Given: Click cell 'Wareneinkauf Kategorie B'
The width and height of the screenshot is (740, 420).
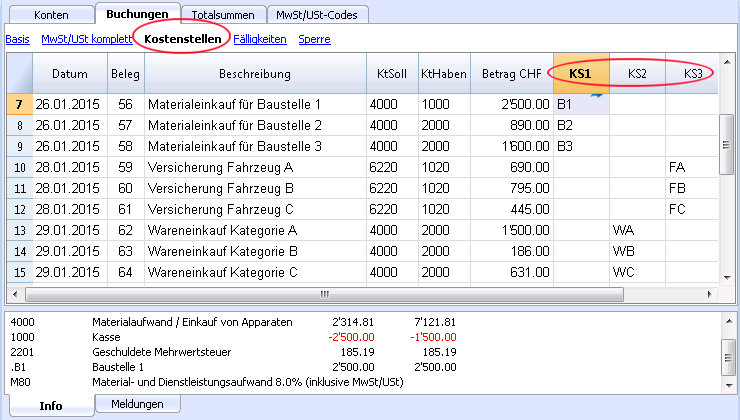Looking at the screenshot, I should point(255,251).
